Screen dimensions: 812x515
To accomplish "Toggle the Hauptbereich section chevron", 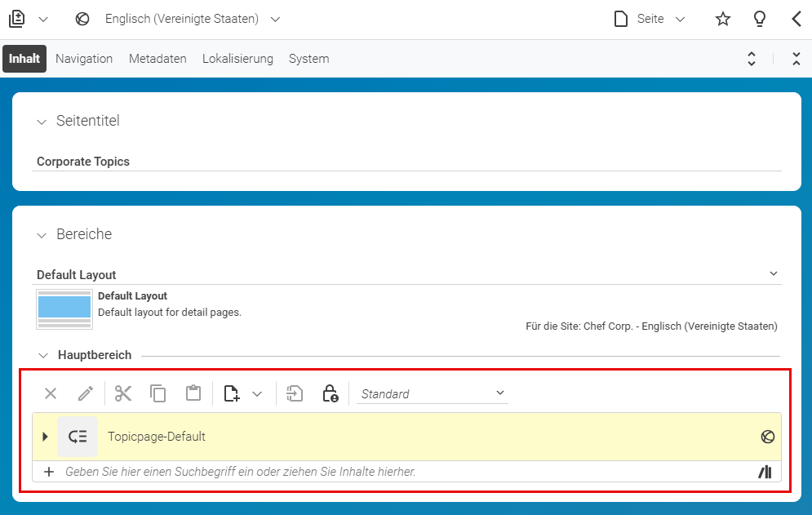I will tap(43, 355).
